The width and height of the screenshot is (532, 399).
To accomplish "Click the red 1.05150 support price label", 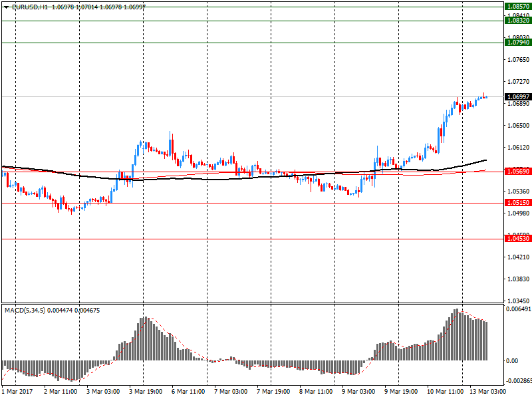I will pyautogui.click(x=518, y=203).
